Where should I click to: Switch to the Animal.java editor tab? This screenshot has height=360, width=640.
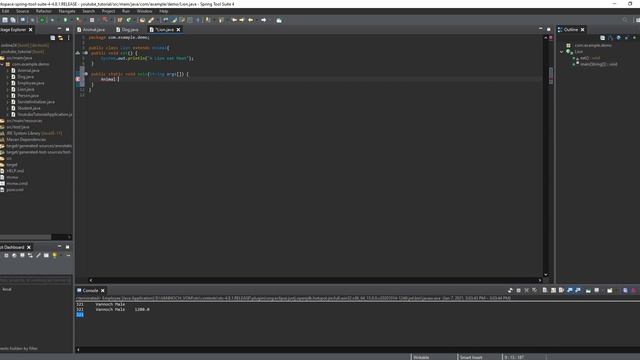pos(91,29)
